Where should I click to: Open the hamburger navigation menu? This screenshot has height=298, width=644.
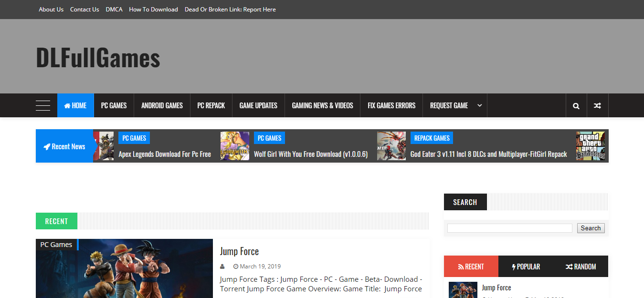coord(43,105)
